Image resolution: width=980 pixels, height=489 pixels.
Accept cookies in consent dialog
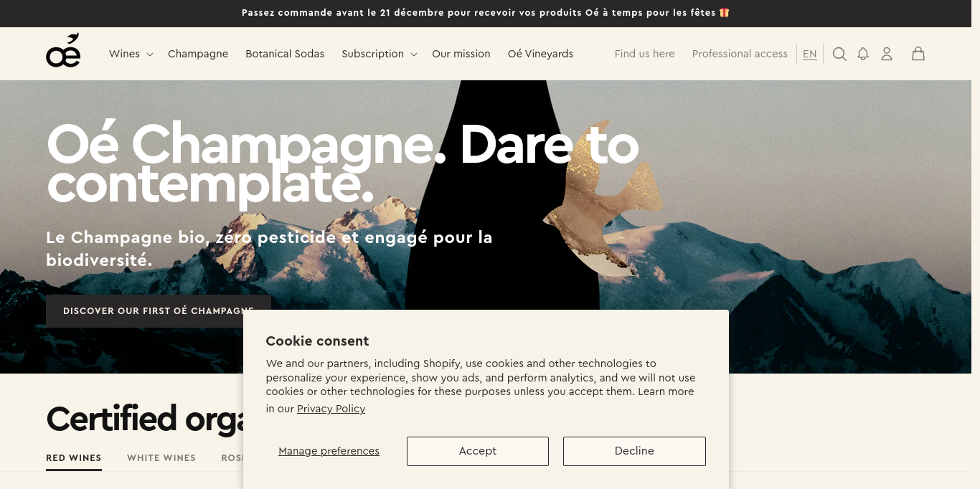[478, 451]
